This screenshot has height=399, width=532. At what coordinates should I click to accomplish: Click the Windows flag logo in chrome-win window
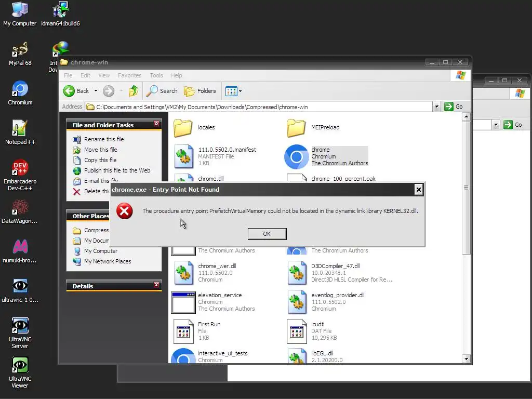[x=460, y=75]
